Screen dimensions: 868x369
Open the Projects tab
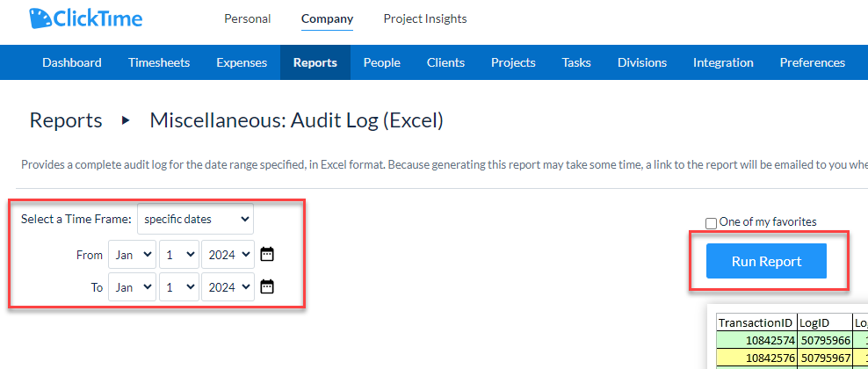513,62
